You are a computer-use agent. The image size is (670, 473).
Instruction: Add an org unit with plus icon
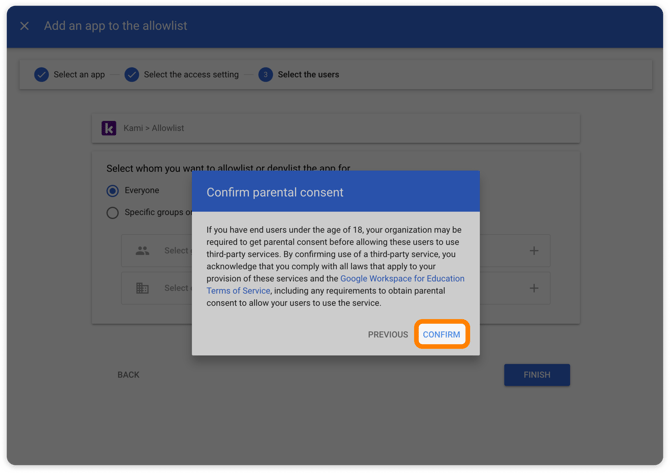tap(534, 288)
